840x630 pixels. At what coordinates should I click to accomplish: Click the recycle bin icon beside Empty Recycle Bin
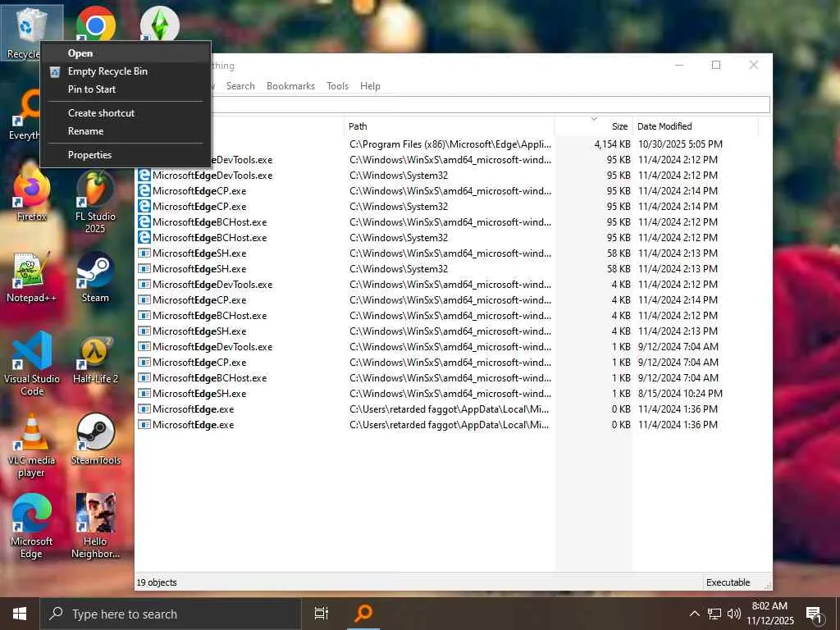click(55, 72)
